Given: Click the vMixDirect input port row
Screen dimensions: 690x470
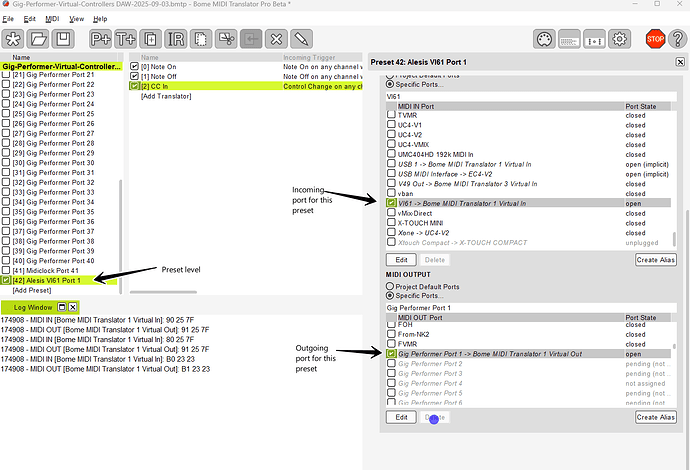Looking at the screenshot, I should click(x=528, y=213).
